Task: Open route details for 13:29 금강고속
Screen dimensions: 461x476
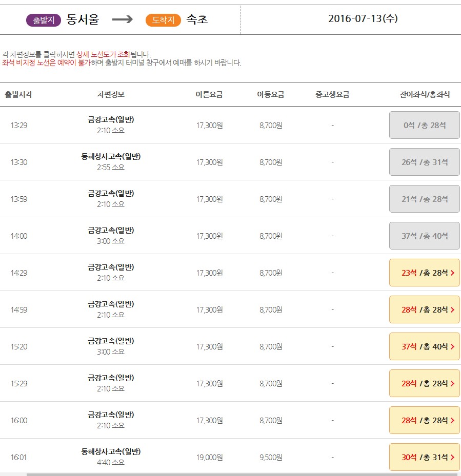Action: pyautogui.click(x=111, y=120)
